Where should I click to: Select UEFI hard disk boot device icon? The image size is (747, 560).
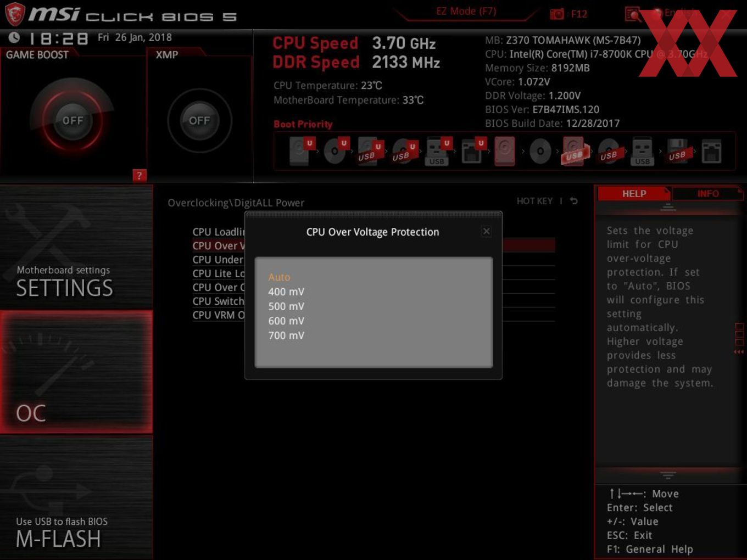click(300, 151)
